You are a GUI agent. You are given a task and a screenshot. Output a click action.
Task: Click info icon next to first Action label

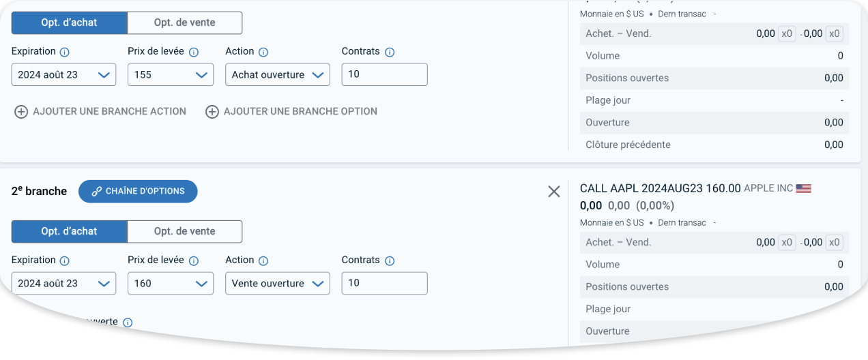click(263, 52)
